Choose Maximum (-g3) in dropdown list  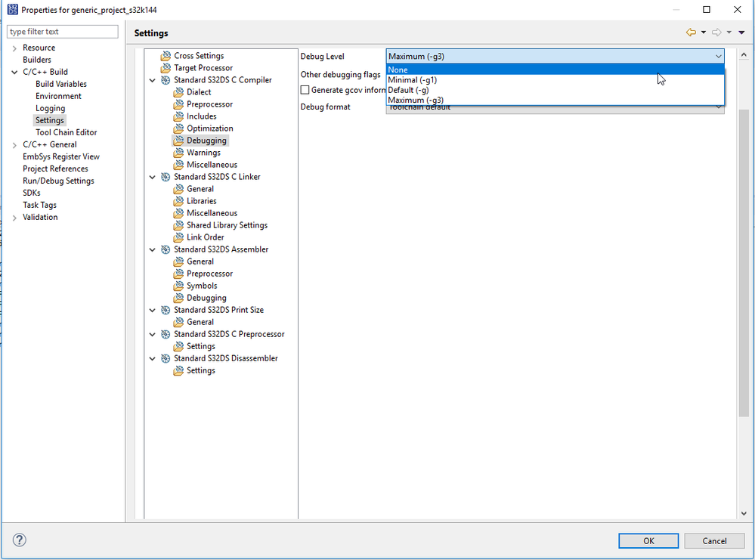point(555,101)
